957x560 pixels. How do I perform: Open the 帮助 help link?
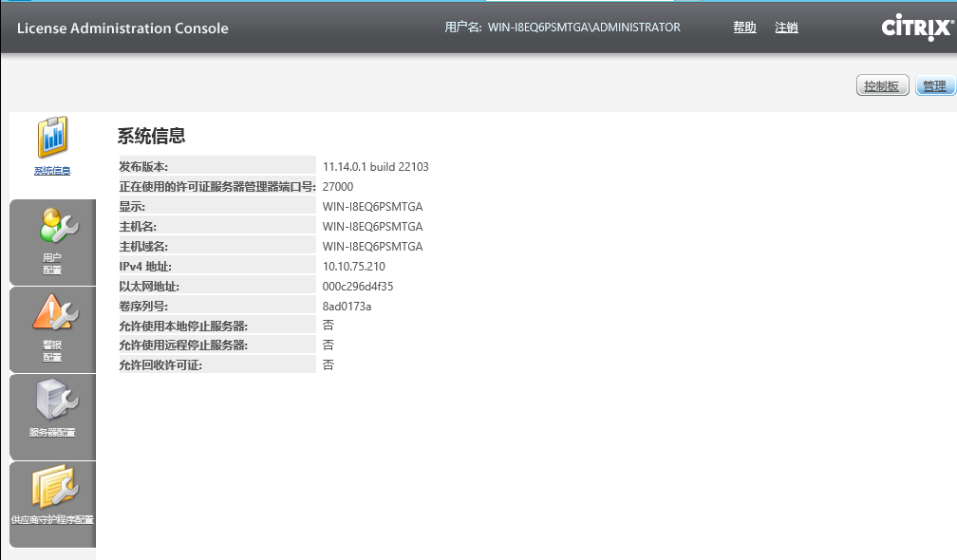click(744, 28)
